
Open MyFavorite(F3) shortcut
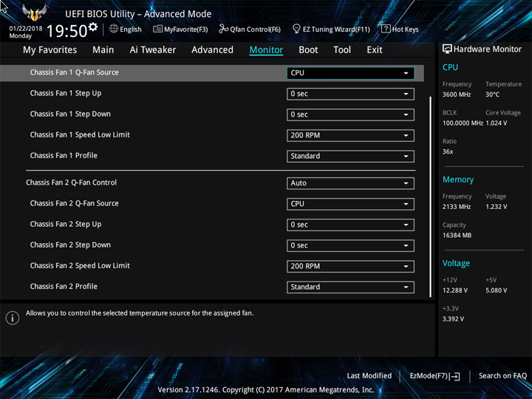pyautogui.click(x=180, y=29)
